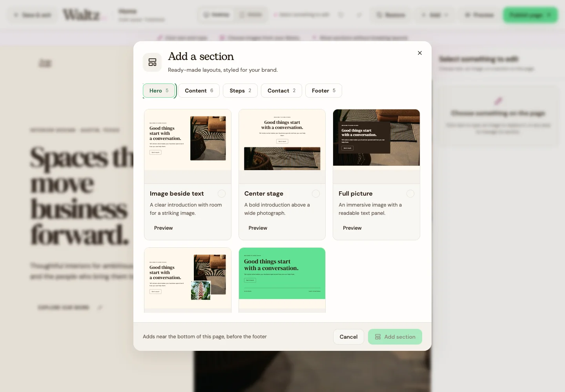Click the Add section button
The height and width of the screenshot is (392, 565).
(x=395, y=337)
